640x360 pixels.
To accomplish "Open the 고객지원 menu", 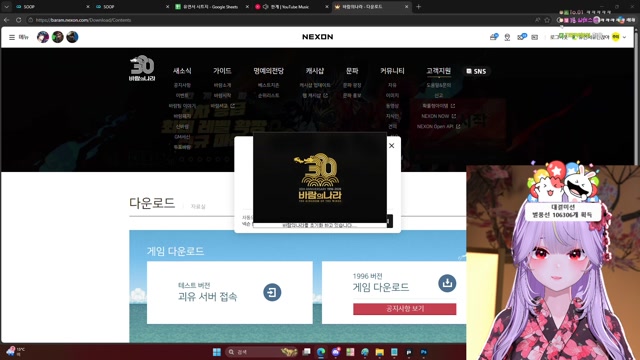I will click(x=438, y=71).
